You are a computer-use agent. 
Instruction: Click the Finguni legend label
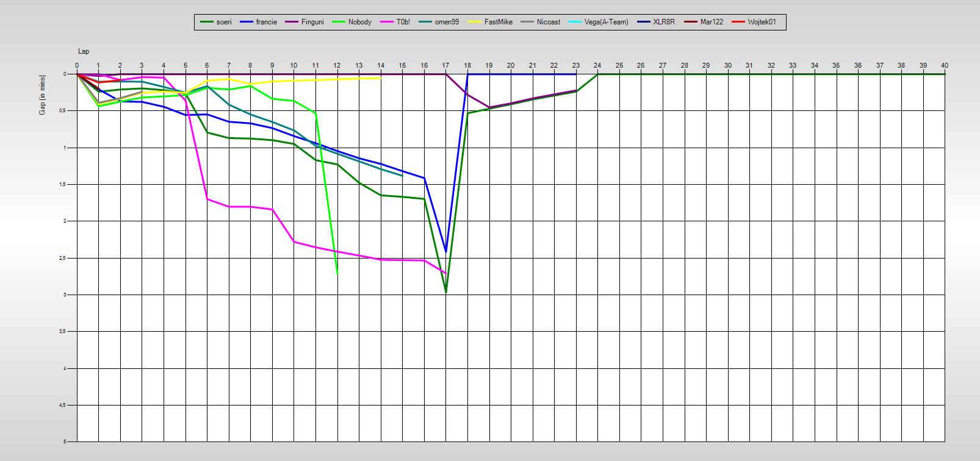click(x=312, y=22)
